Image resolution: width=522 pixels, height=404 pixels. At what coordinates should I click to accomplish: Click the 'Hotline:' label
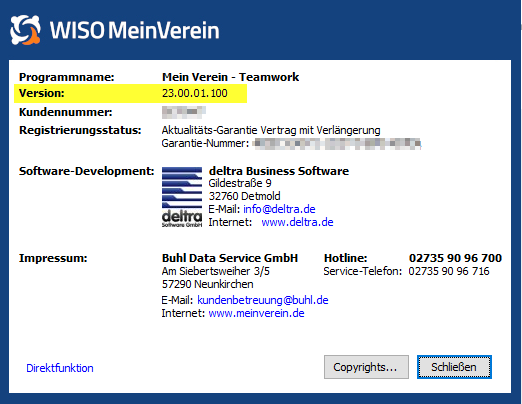(x=345, y=258)
